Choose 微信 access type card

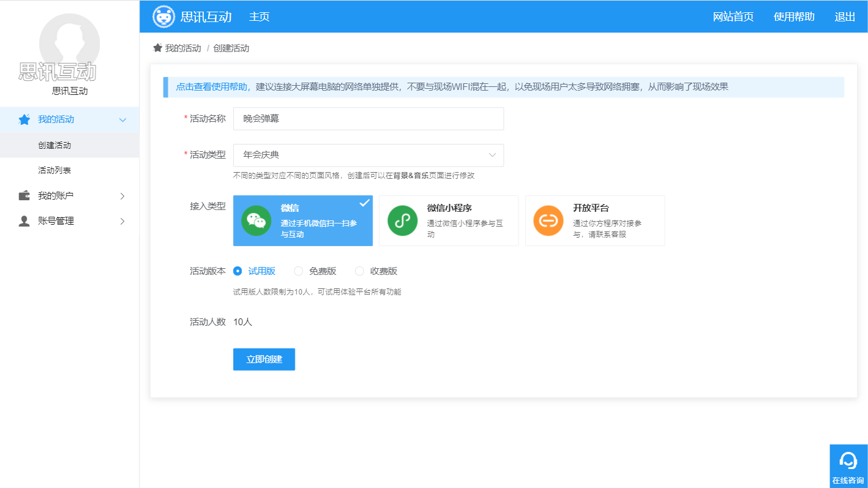click(303, 220)
